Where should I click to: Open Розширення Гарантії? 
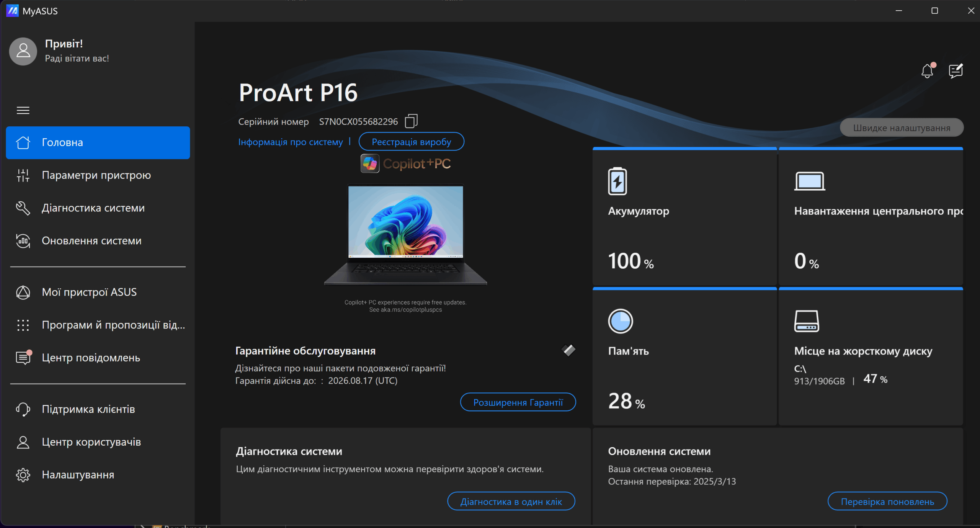[518, 402]
